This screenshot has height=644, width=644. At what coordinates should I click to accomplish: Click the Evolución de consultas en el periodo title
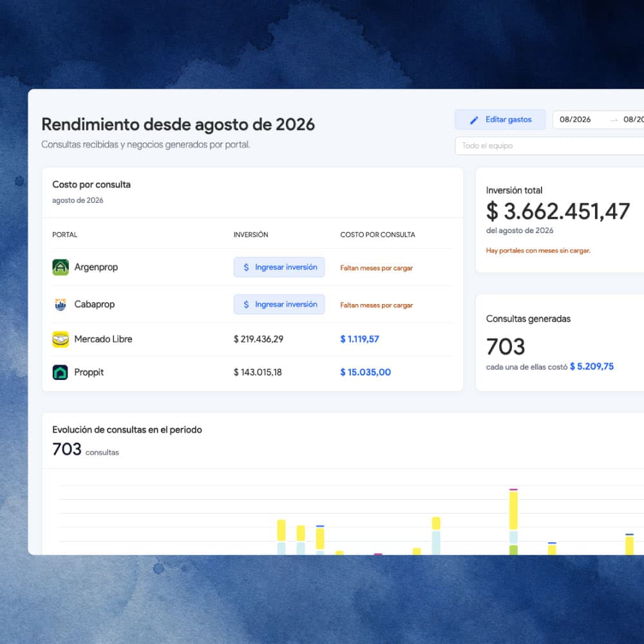127,430
